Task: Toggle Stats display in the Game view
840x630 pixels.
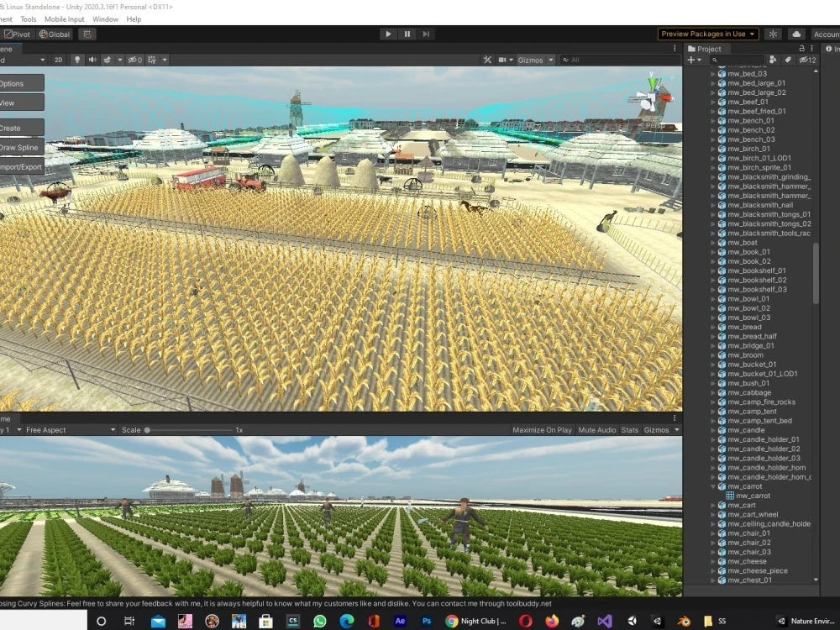Action: (x=629, y=429)
